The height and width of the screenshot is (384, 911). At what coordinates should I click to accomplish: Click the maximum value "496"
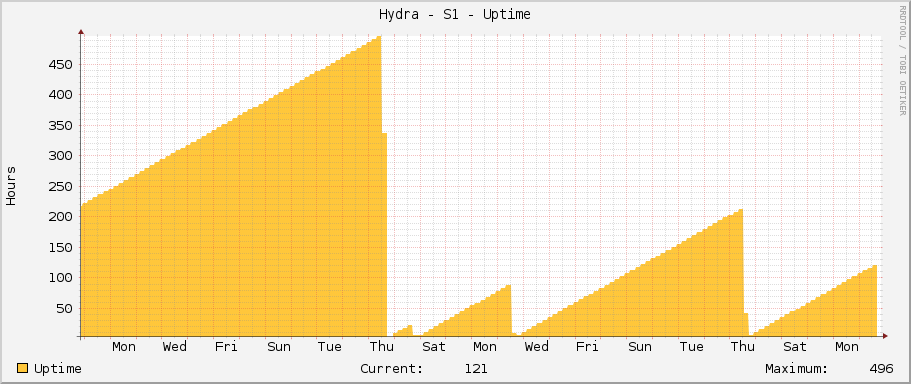pyautogui.click(x=881, y=369)
